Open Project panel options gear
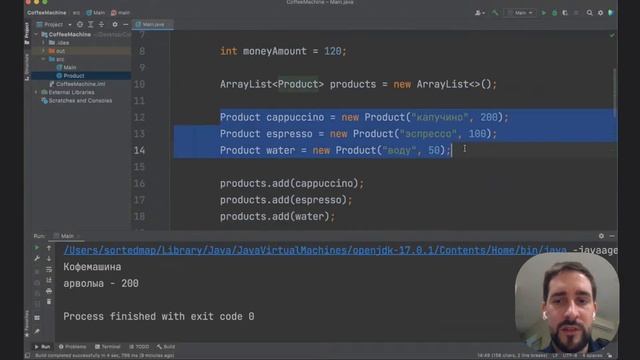This screenshot has height=360, width=640. (x=115, y=24)
